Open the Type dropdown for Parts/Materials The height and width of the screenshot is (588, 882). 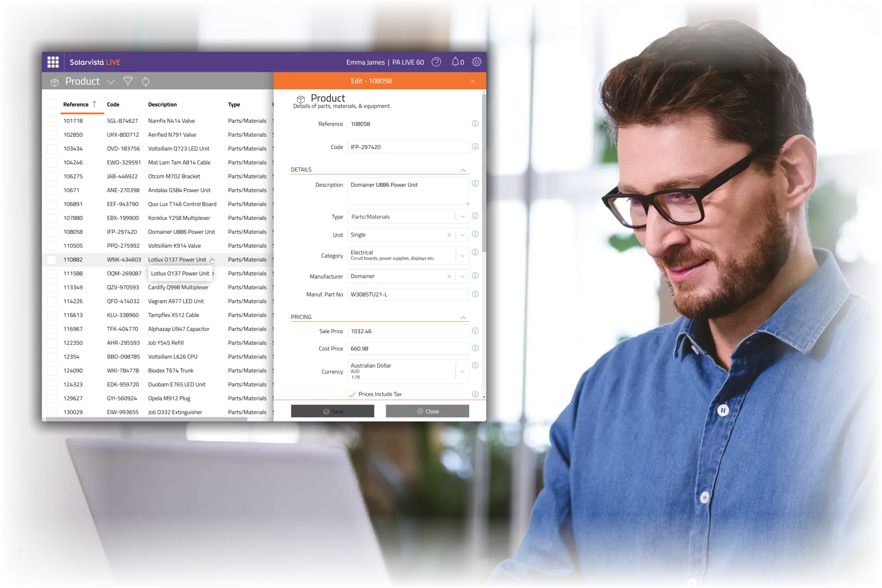point(463,216)
